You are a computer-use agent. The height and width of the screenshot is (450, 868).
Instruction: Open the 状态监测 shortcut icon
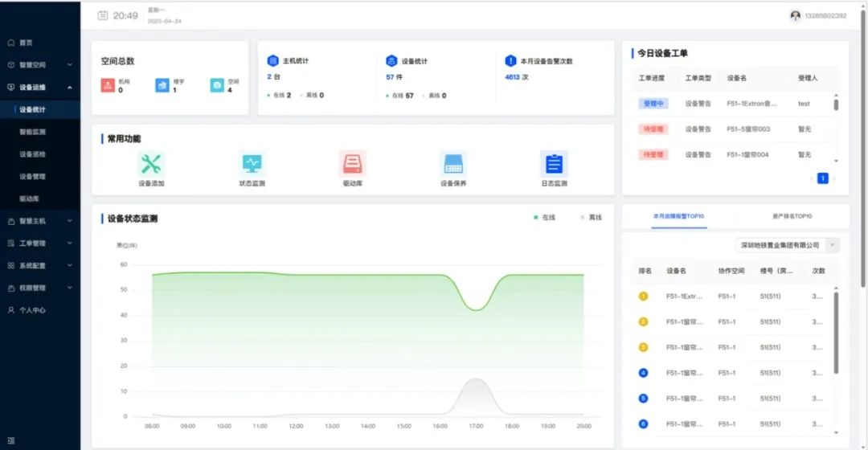[x=252, y=164]
